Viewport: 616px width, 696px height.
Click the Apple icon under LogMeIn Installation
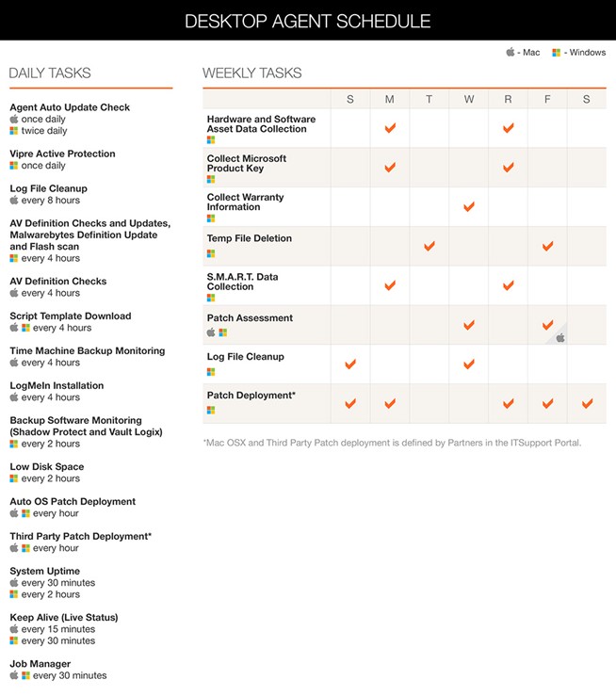coord(14,397)
